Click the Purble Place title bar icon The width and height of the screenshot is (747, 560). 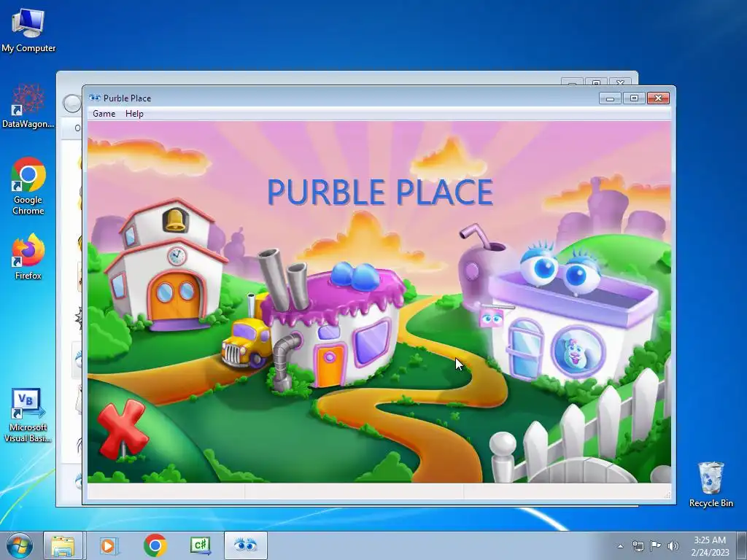coord(95,98)
